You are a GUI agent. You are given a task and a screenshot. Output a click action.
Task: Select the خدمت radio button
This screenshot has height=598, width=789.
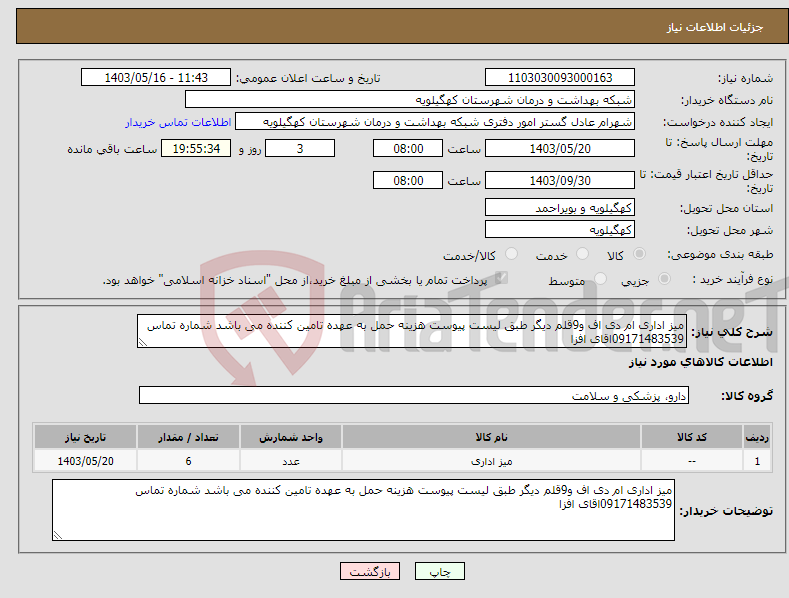(582, 254)
